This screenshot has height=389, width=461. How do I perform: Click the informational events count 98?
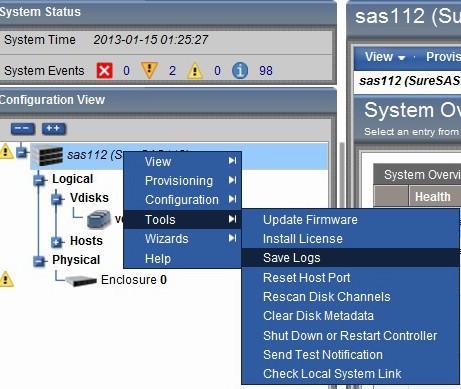point(266,71)
